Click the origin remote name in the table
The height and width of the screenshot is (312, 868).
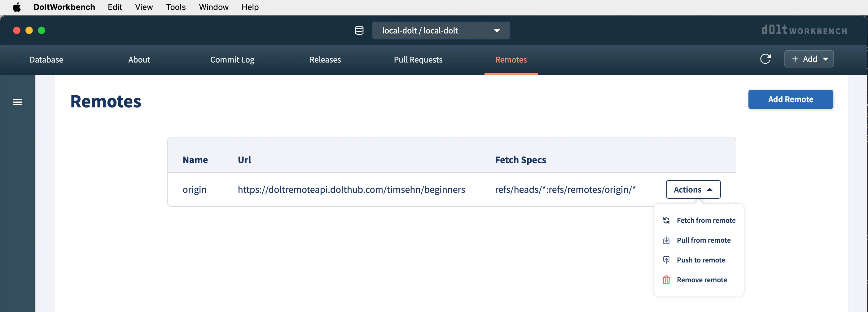coord(195,189)
